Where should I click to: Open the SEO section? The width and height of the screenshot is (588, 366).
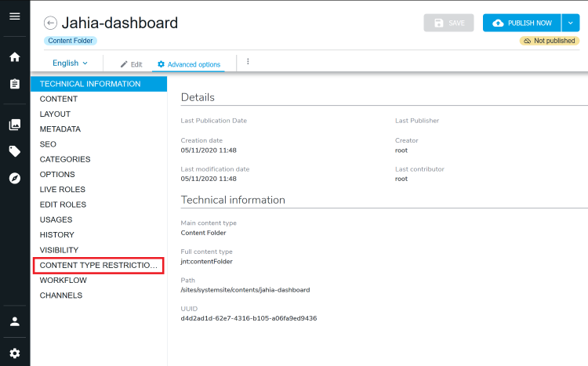tap(99, 144)
